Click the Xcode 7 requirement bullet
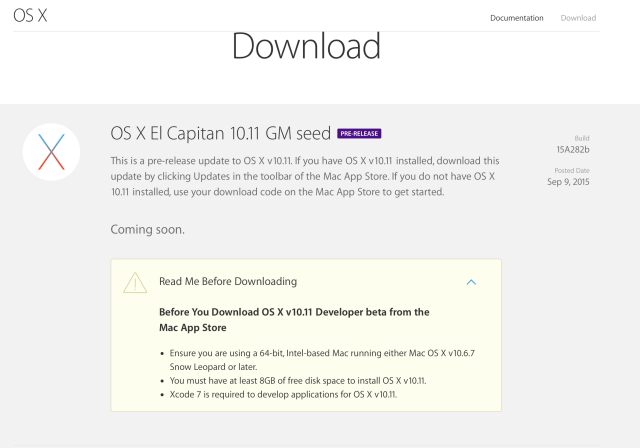The height and width of the screenshot is (448, 640). coord(283,395)
